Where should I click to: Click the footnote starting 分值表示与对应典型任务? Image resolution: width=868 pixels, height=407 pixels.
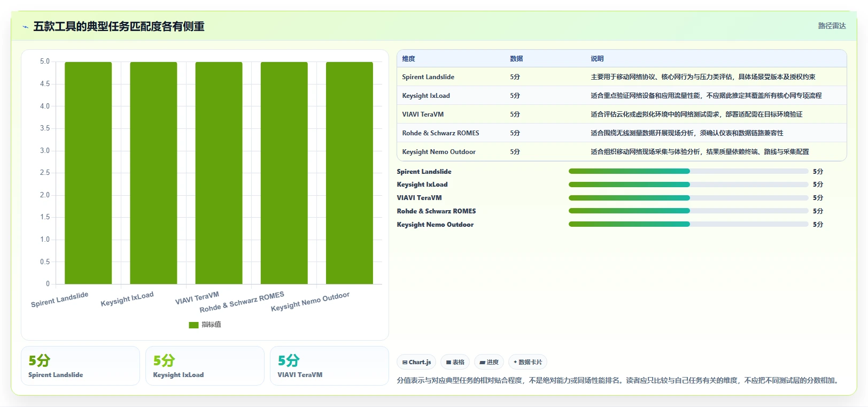[x=619, y=381]
